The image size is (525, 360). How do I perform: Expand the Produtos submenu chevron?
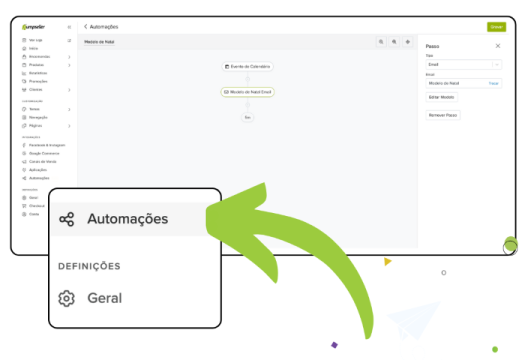(x=69, y=65)
